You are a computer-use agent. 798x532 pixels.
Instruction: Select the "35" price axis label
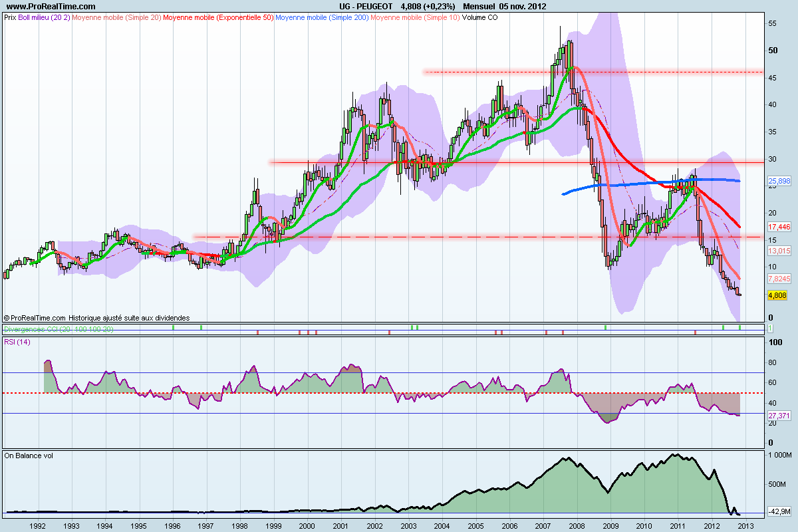click(772, 132)
